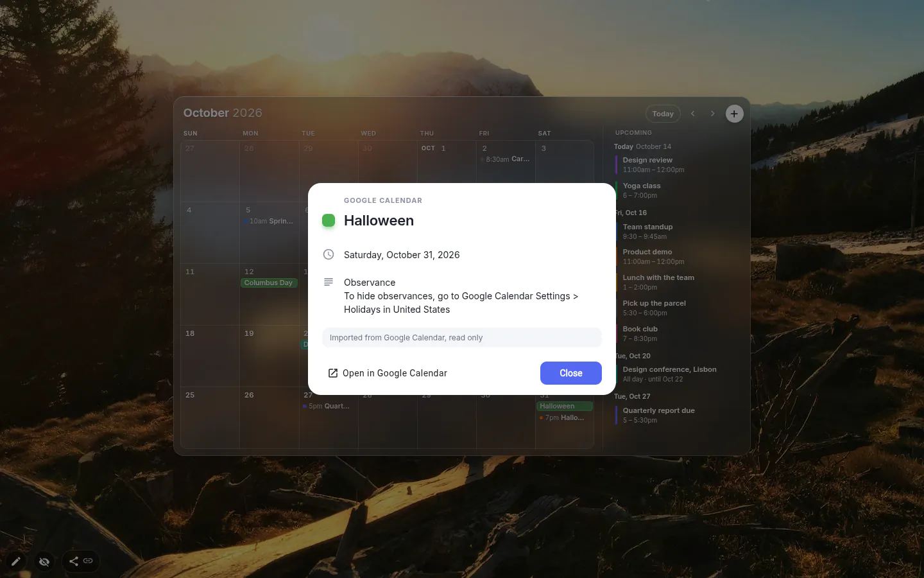Select October 26 day cell

[x=269, y=417]
